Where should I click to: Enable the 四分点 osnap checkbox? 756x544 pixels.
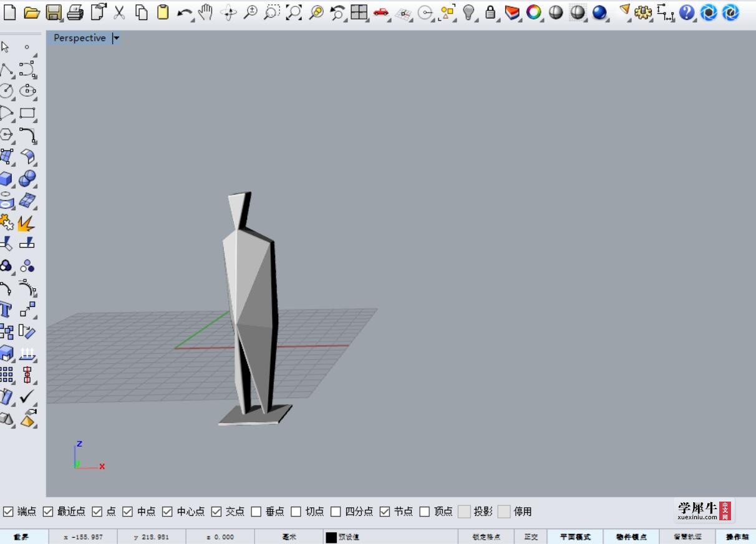(x=336, y=512)
